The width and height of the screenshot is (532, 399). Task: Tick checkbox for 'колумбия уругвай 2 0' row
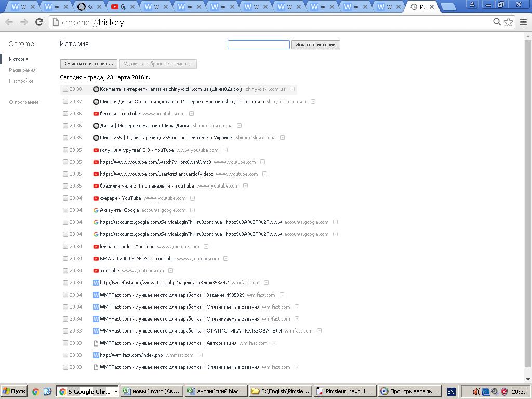point(65,150)
